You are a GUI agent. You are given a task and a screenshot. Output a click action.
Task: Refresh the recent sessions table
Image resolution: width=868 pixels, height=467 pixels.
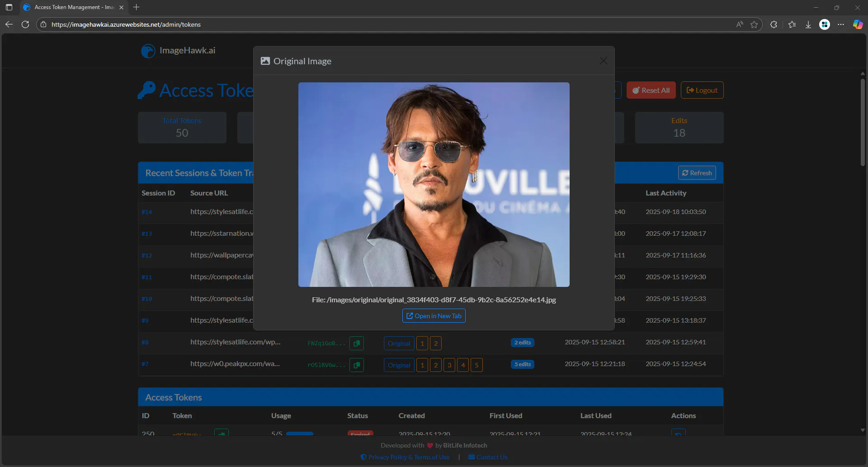[x=697, y=173]
